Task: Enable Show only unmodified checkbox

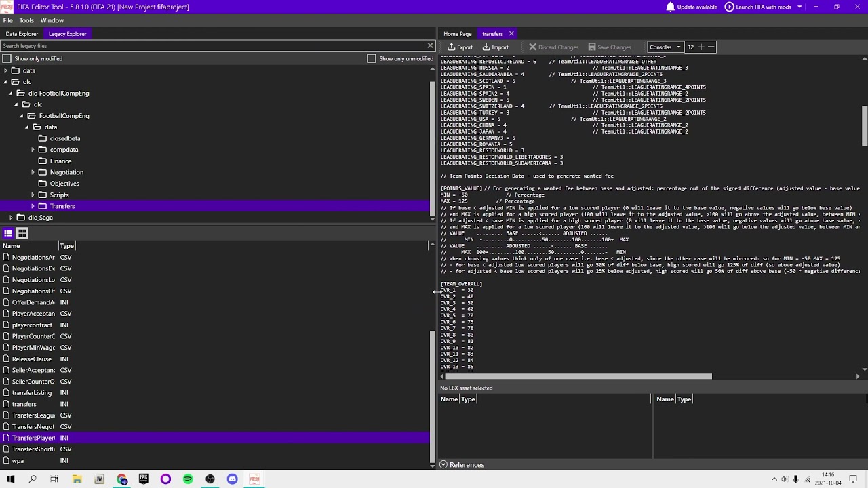Action: 372,58
